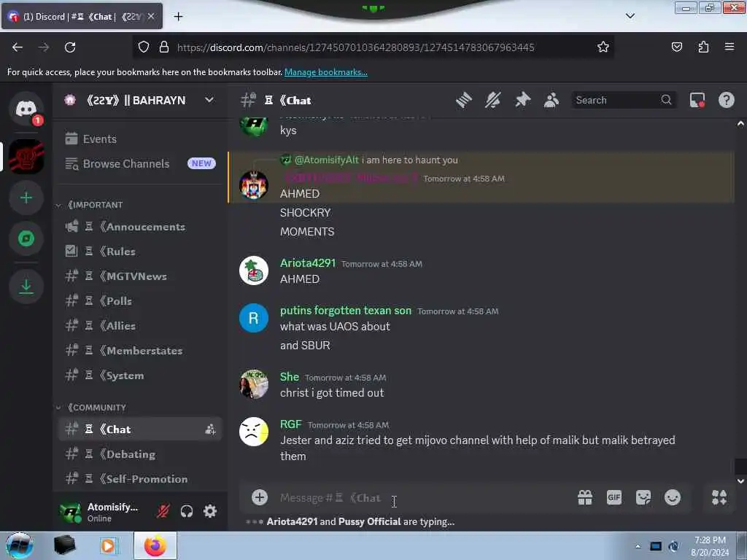Open media player taskbar icon
Image resolution: width=747 pixels, height=560 pixels.
tap(108, 545)
